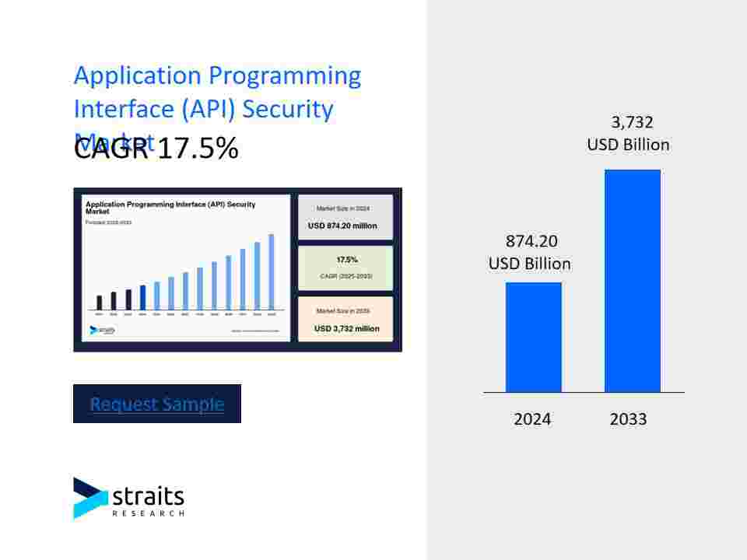Click the 2033 axis label
The width and height of the screenshot is (747, 560).
point(629,419)
